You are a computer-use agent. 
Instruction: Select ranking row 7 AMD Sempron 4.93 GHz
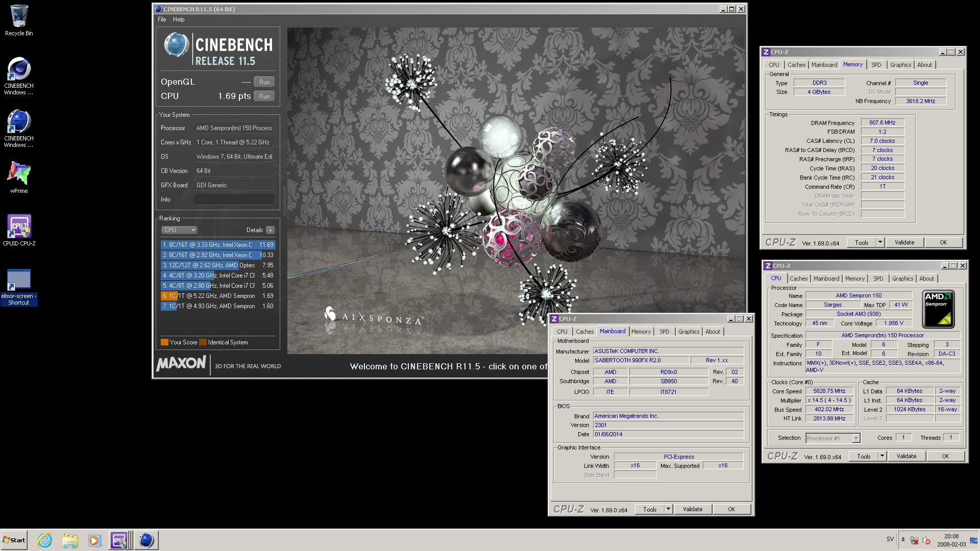coord(218,306)
